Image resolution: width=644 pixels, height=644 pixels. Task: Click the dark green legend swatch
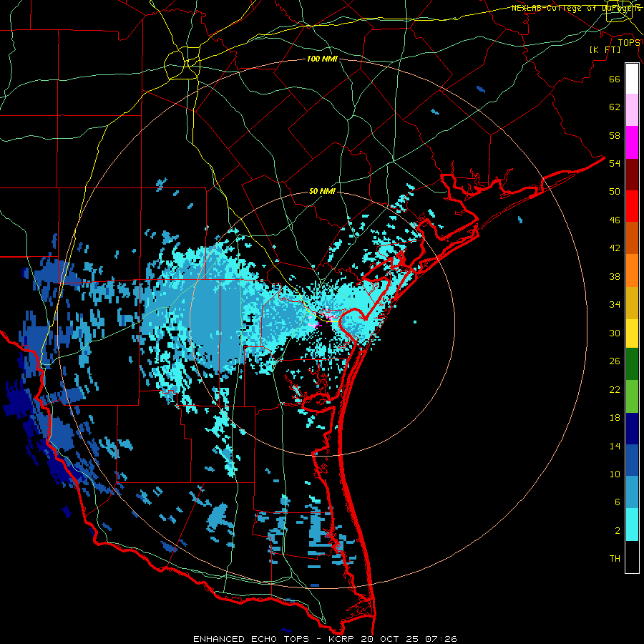[x=632, y=364]
